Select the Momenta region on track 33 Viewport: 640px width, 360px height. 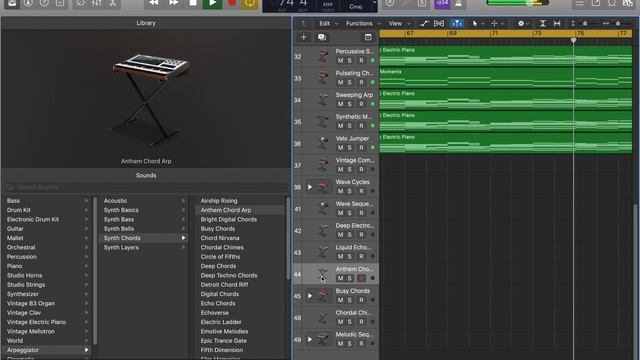(506, 78)
